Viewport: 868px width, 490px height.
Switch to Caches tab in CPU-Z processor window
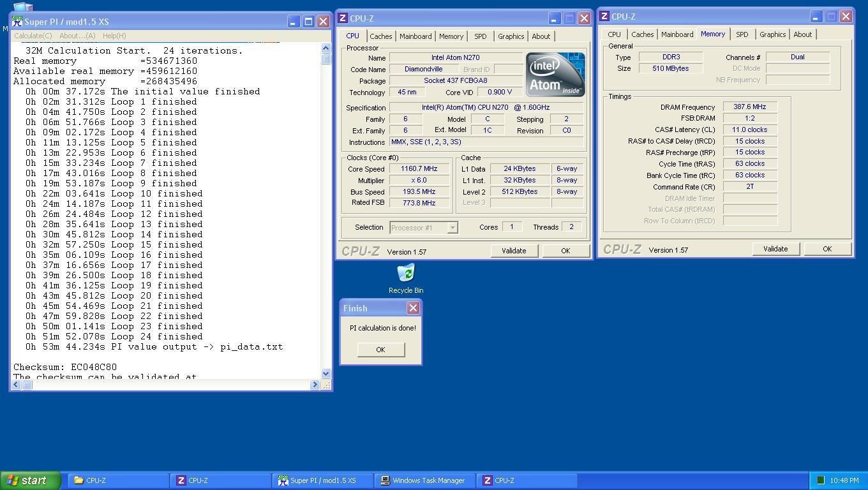pos(380,36)
